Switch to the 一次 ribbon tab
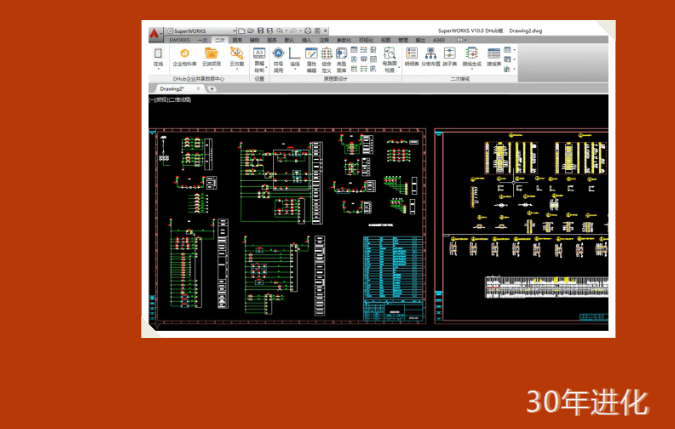Viewport: 675px width, 429px height. coord(202,40)
